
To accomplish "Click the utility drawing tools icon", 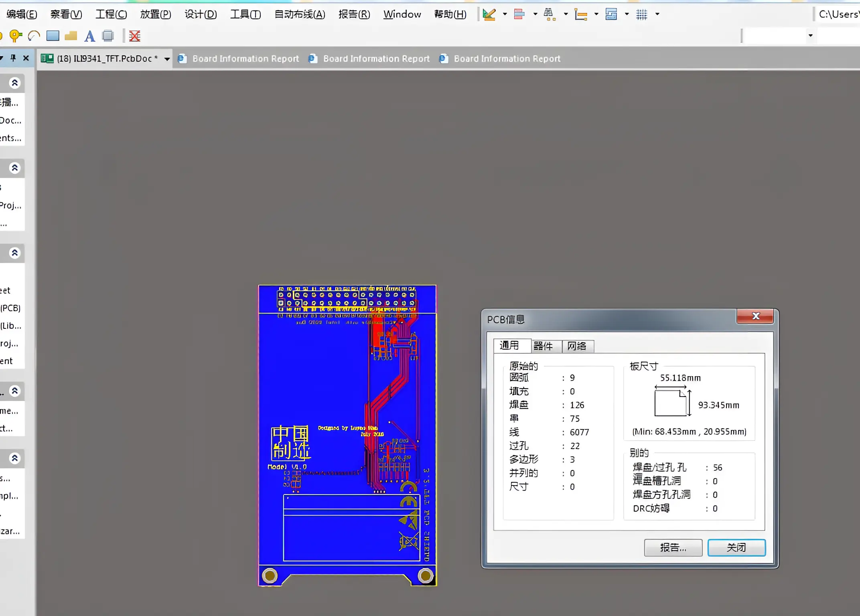I will [489, 14].
